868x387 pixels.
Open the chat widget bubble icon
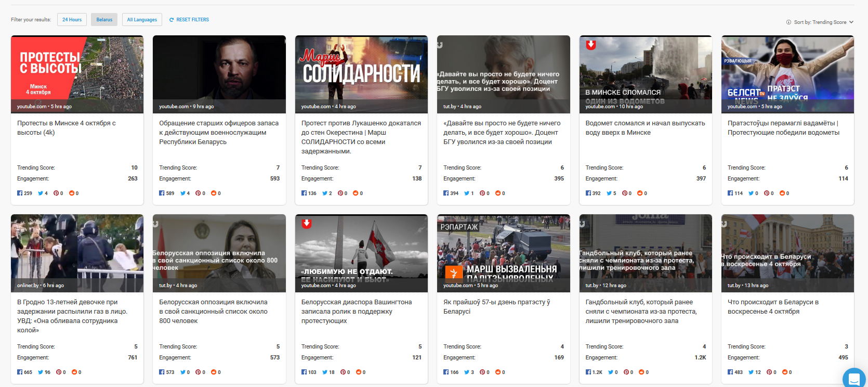point(853,379)
